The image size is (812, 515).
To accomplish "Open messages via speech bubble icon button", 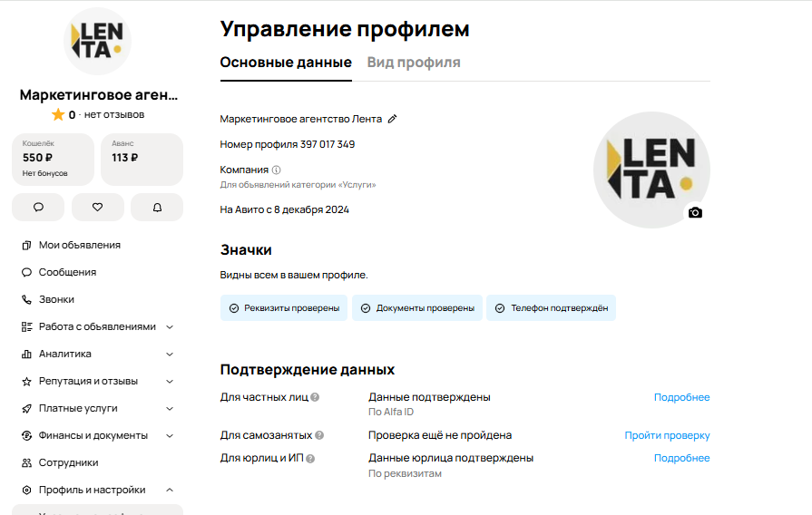I will (x=38, y=207).
